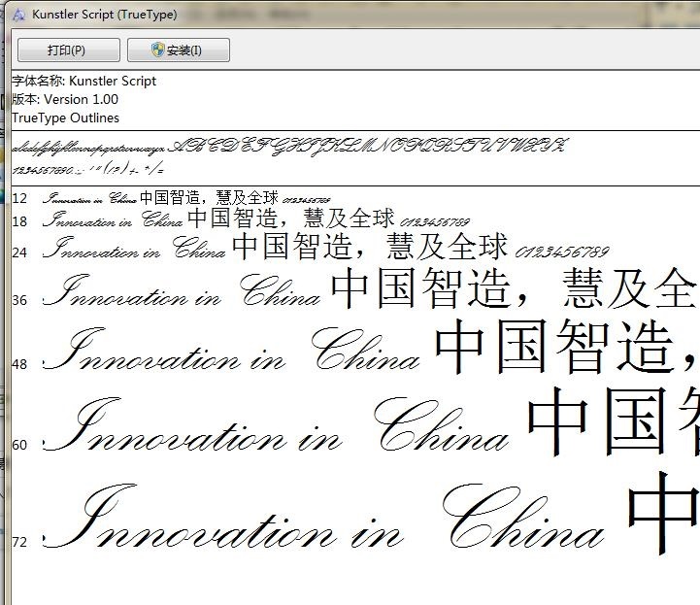This screenshot has height=605, width=700.
Task: Click the digits and symbols sample line
Action: tap(88, 169)
